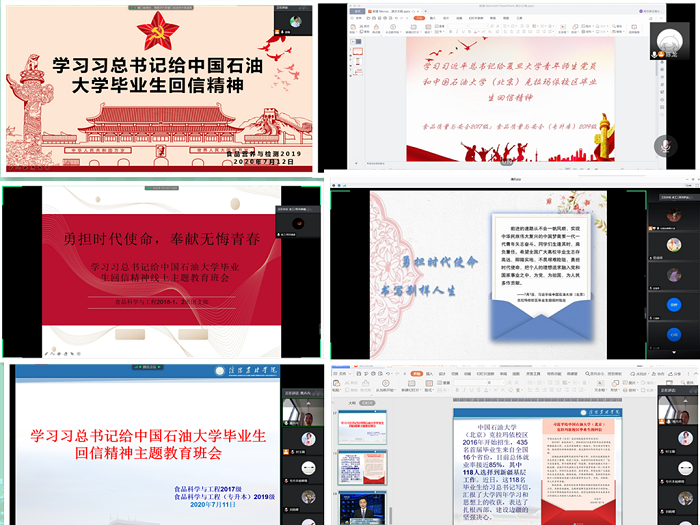The height and width of the screenshot is (525, 700).
Task: Open 插入 ribbon tab in bottom-right WPS window
Action: pyautogui.click(x=429, y=373)
